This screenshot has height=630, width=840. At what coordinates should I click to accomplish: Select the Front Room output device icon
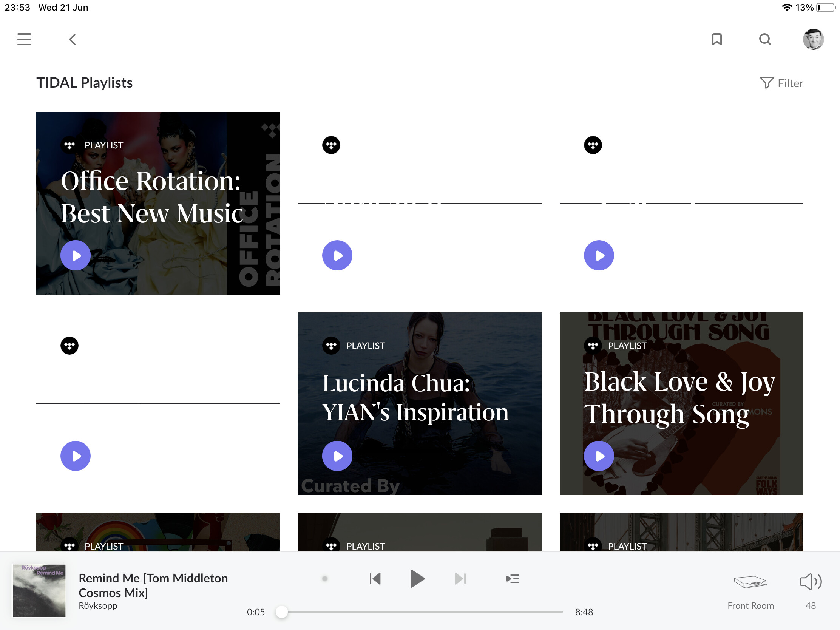[x=750, y=582]
